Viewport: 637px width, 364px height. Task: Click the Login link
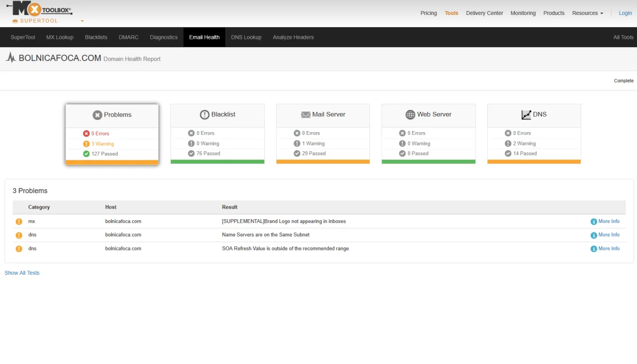tap(625, 13)
